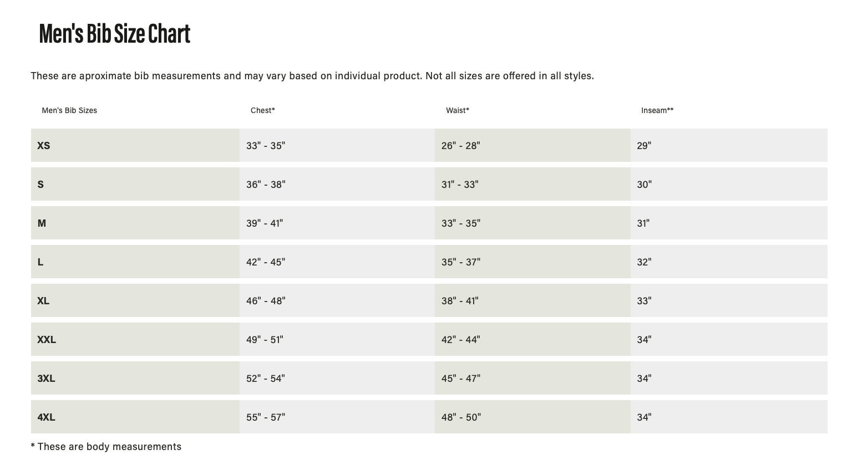Click the 29" inseam cell
The image size is (868, 455).
(644, 146)
